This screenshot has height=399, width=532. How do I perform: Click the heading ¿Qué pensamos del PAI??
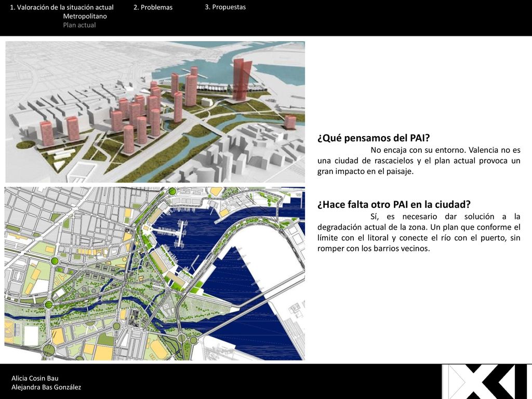click(374, 138)
